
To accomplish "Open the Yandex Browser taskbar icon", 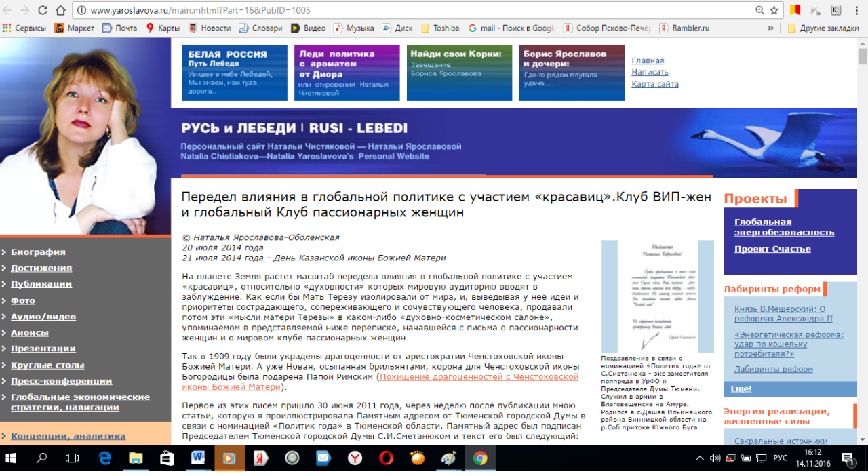I will (355, 458).
